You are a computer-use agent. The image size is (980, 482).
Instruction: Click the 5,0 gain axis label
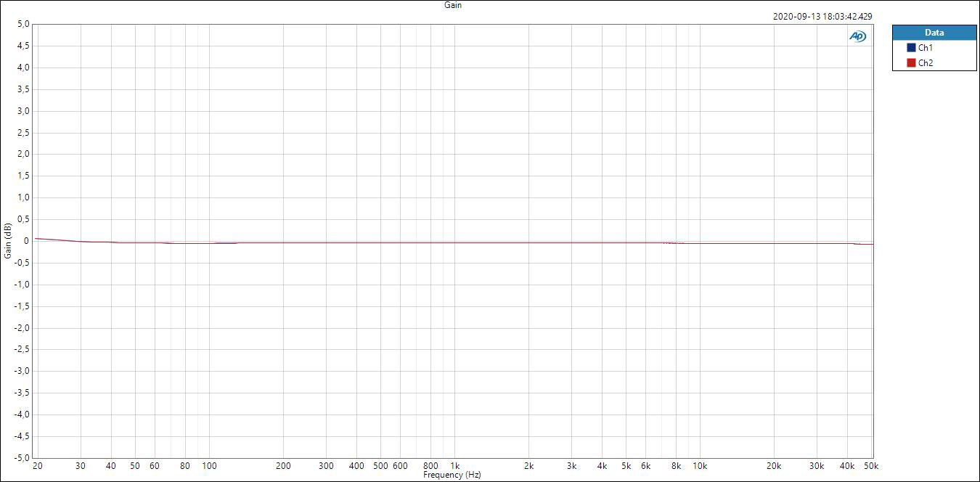click(x=24, y=24)
